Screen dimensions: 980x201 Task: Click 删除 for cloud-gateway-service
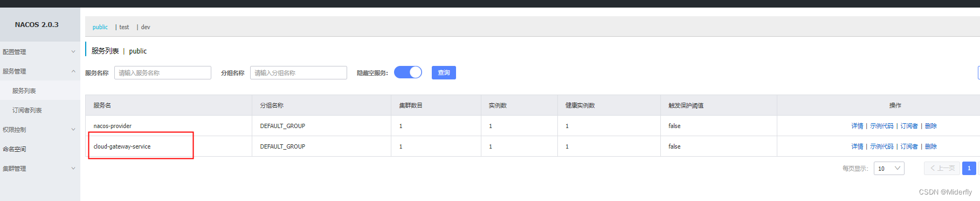[x=931, y=146]
